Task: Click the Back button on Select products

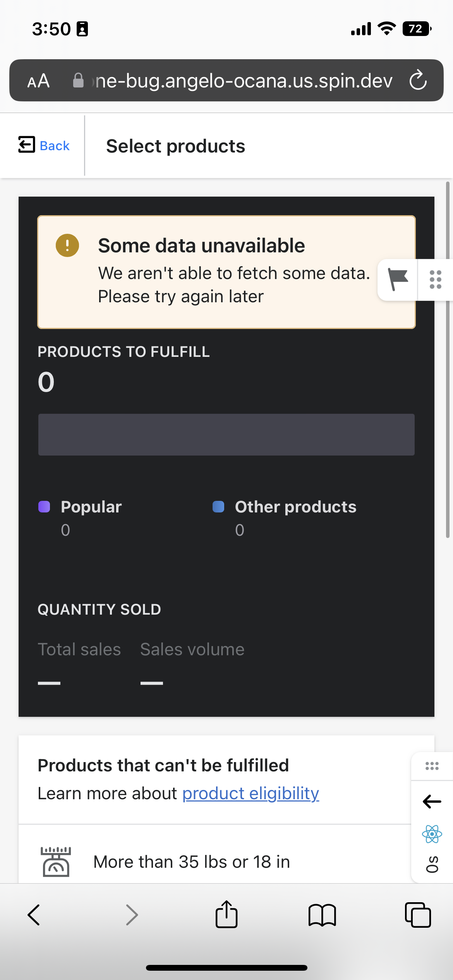Action: pyautogui.click(x=44, y=145)
